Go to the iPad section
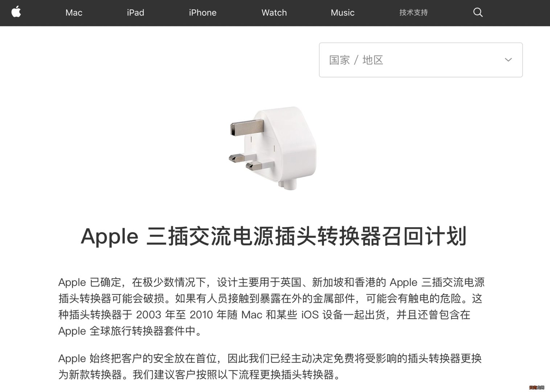Screen dimensions: 550x392 pyautogui.click(x=135, y=13)
